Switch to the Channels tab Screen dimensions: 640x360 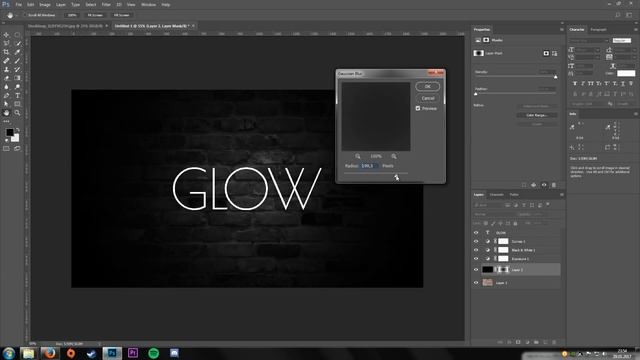point(497,195)
